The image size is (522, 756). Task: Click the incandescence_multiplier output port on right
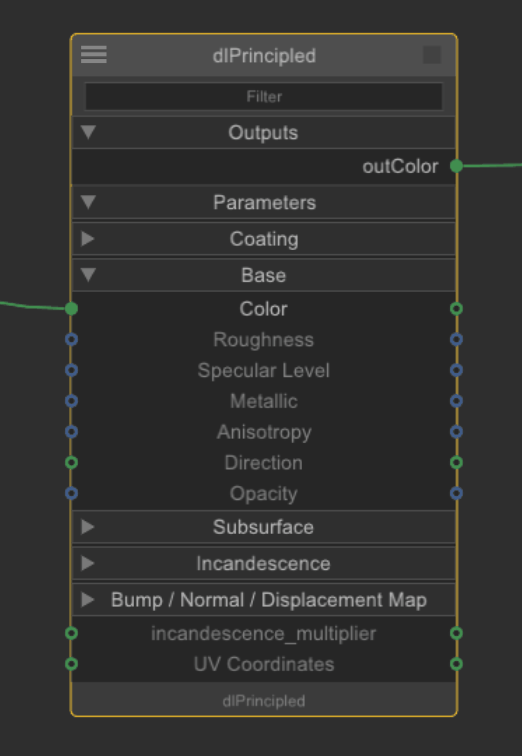(x=456, y=633)
